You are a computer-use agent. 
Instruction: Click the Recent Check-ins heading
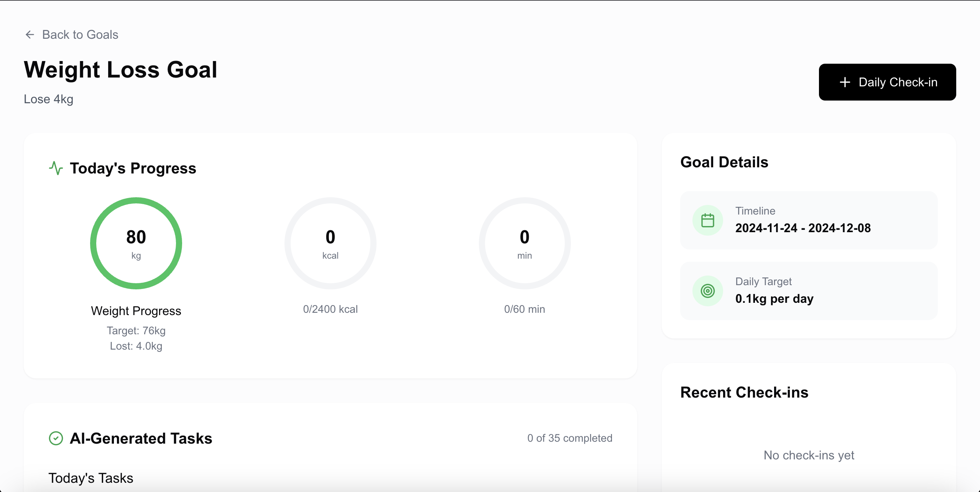744,392
